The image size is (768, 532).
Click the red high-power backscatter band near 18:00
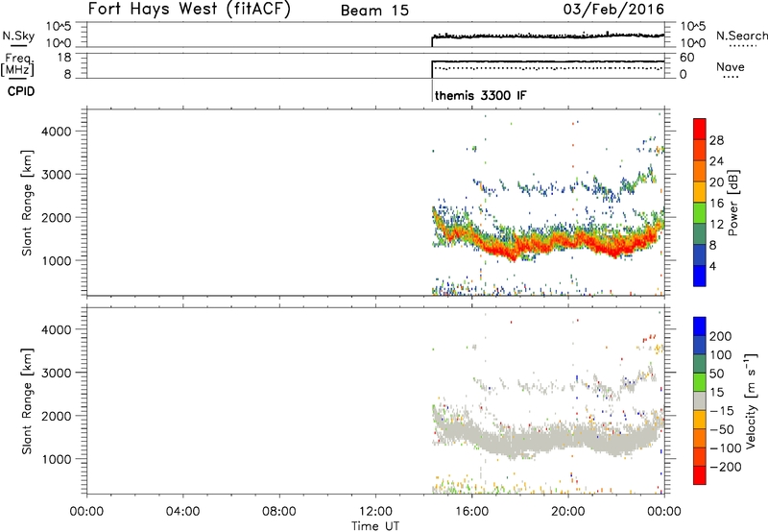[519, 247]
